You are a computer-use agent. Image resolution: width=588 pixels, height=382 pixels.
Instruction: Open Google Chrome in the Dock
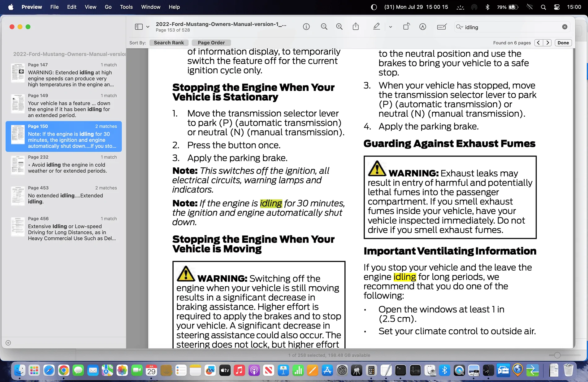tap(64, 370)
